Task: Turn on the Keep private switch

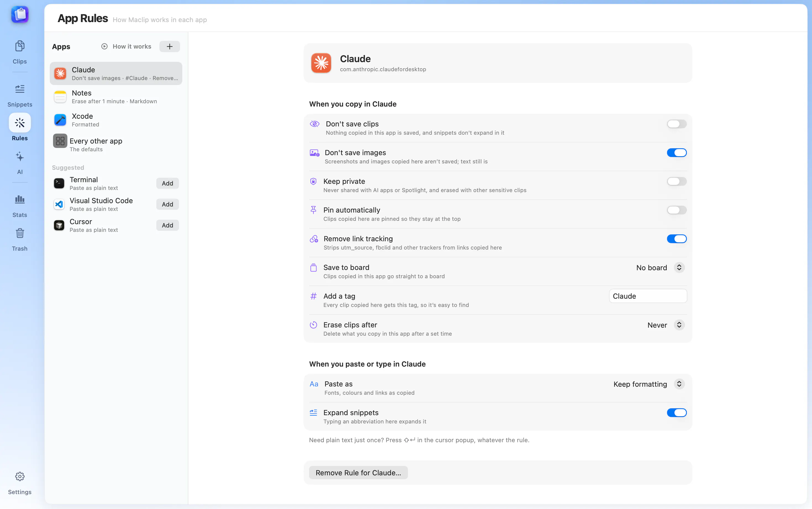Action: coord(677,181)
